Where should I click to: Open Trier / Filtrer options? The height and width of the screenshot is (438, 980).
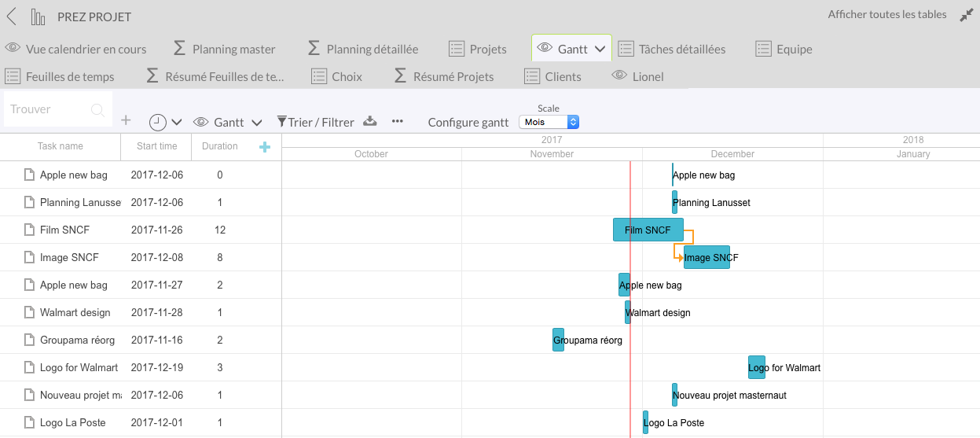315,122
